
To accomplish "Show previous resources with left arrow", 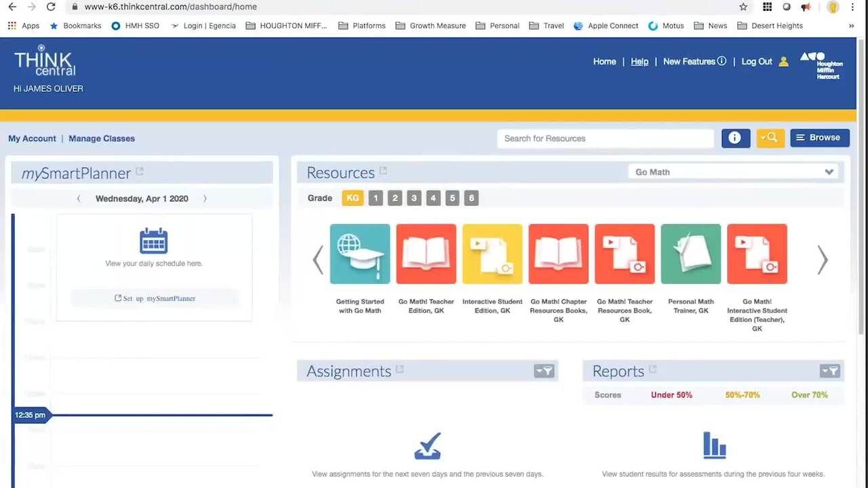I will pyautogui.click(x=317, y=260).
